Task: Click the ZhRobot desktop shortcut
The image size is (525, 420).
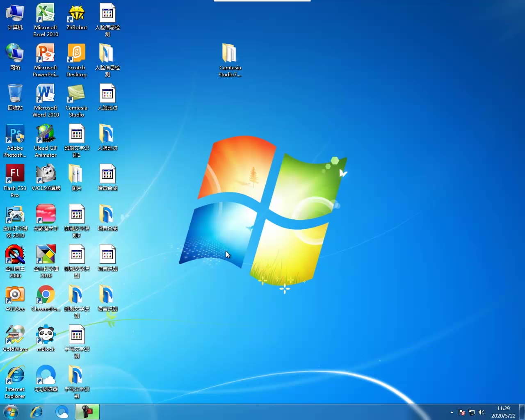Action: click(x=76, y=17)
